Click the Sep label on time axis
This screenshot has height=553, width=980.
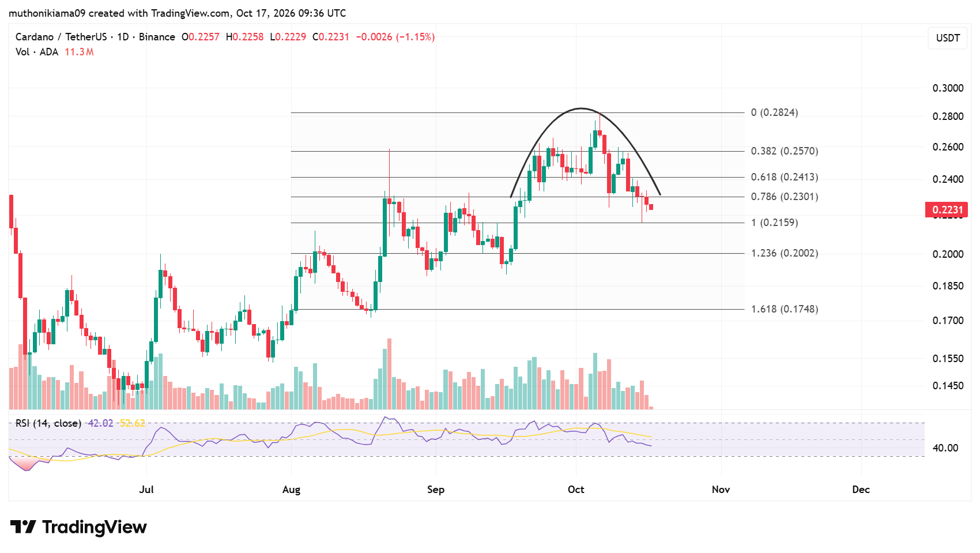pos(436,490)
